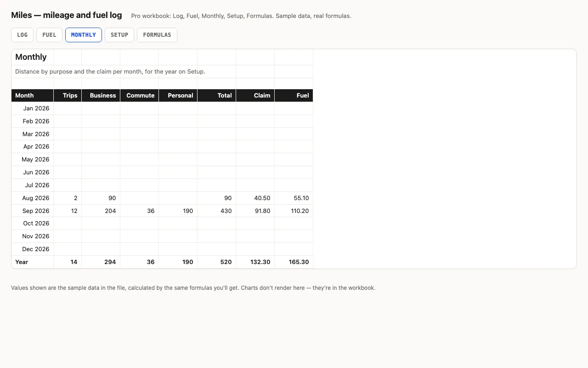Click the Personal column header
Image resolution: width=588 pixels, height=368 pixels.
coord(178,96)
